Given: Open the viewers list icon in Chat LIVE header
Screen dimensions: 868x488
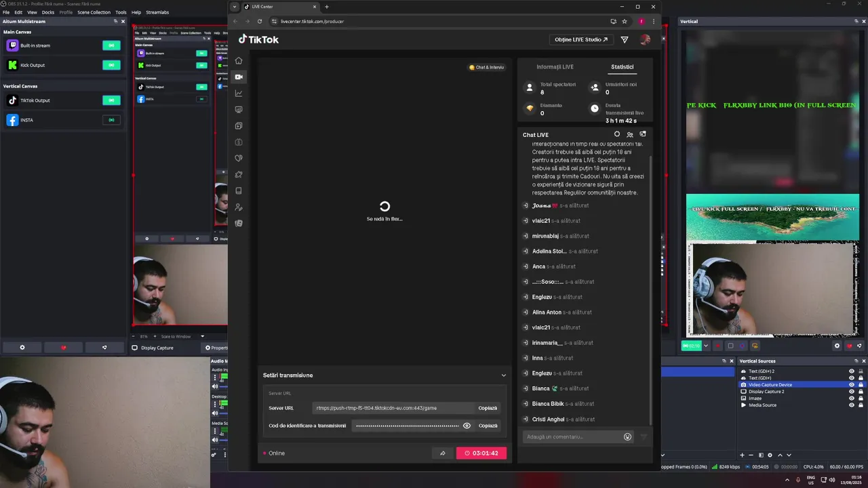Looking at the screenshot, I should (630, 134).
